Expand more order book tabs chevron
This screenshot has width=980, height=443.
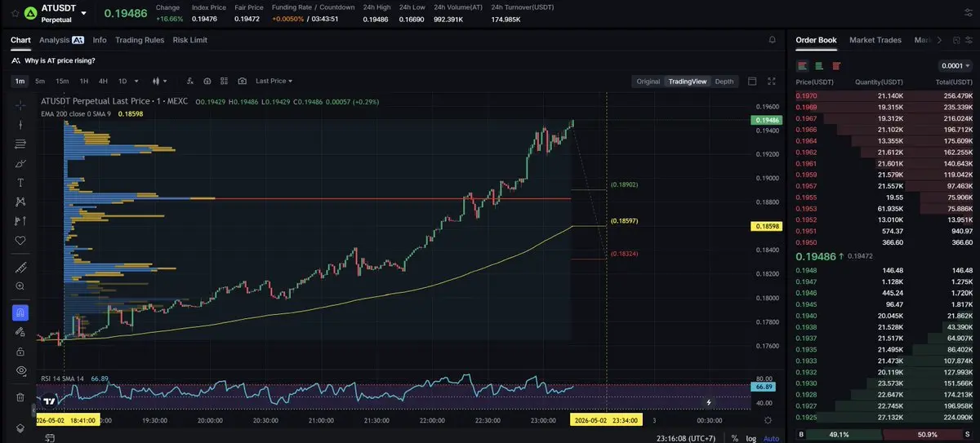coord(939,39)
